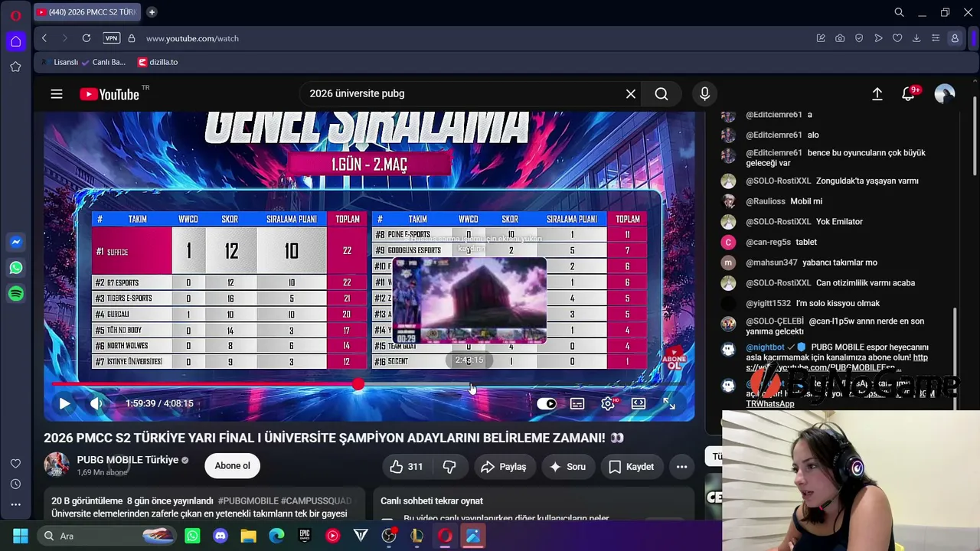The image size is (980, 551).
Task: Open sidebar three-dot setup menu
Action: [15, 504]
